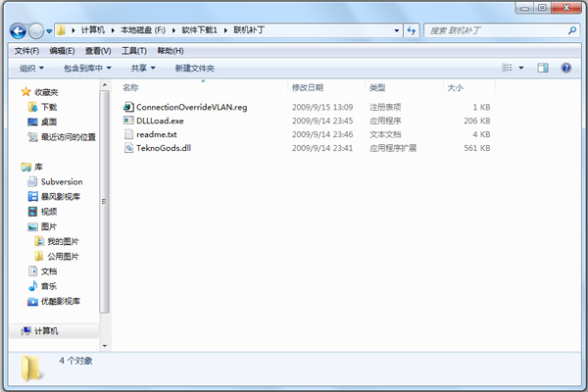Expand the 组织 dropdown

(31, 68)
